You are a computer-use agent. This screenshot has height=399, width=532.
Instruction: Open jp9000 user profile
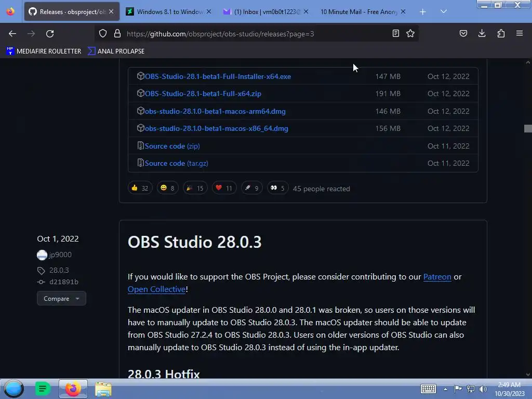point(60,255)
